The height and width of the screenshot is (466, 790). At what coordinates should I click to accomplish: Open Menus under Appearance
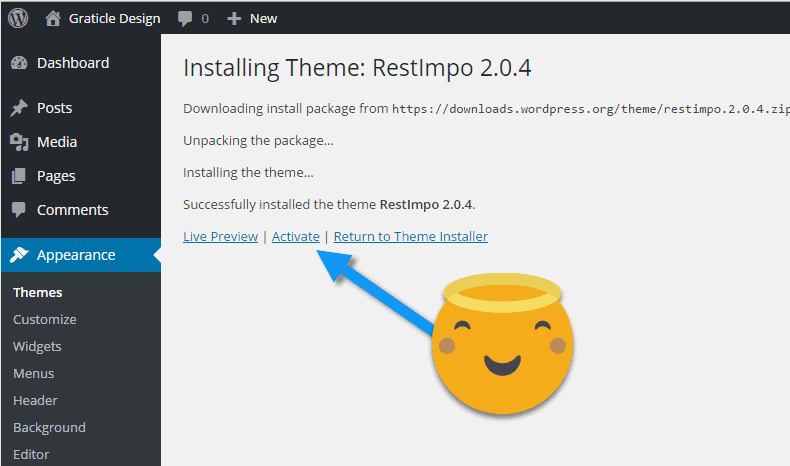point(33,374)
